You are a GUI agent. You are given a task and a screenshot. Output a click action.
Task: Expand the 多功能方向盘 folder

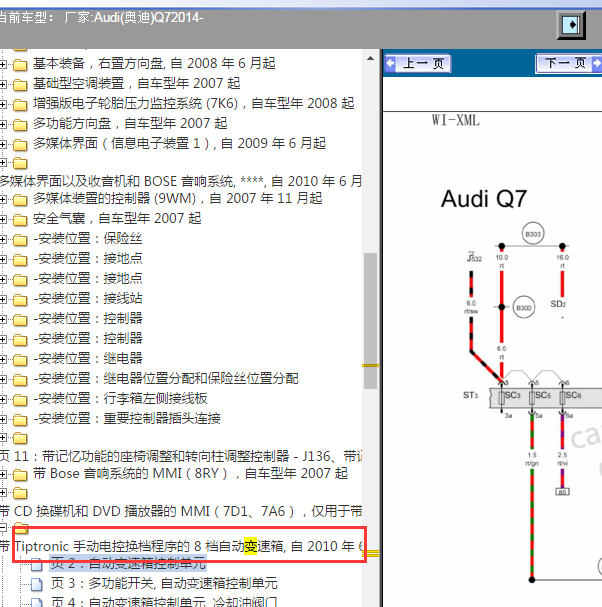click(x=3, y=125)
